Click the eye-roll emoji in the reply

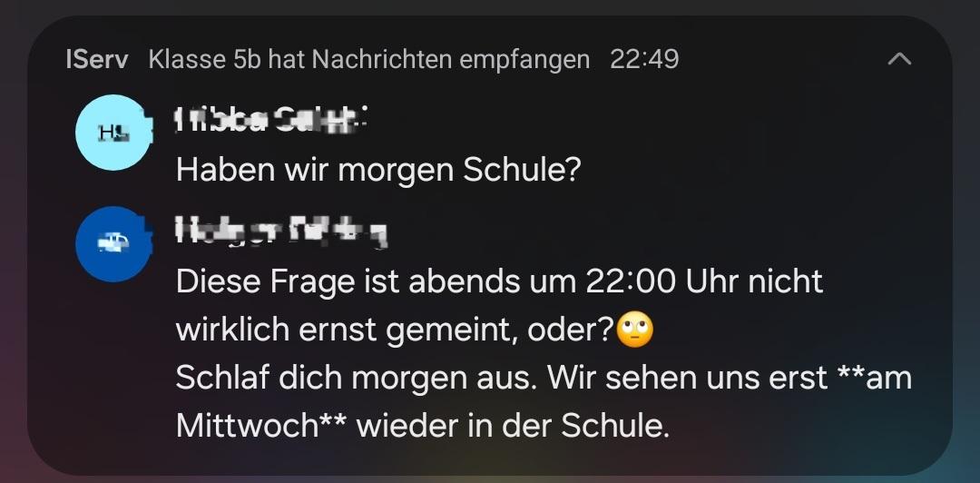[x=635, y=330]
